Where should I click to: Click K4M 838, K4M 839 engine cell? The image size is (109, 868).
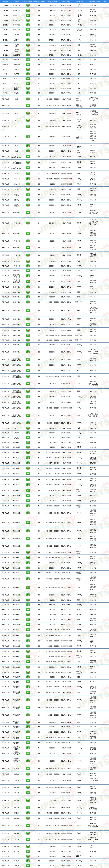point(93,189)
